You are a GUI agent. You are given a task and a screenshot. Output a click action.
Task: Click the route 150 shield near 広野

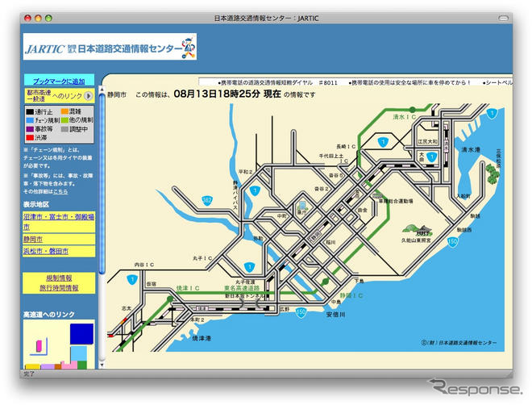point(301,312)
